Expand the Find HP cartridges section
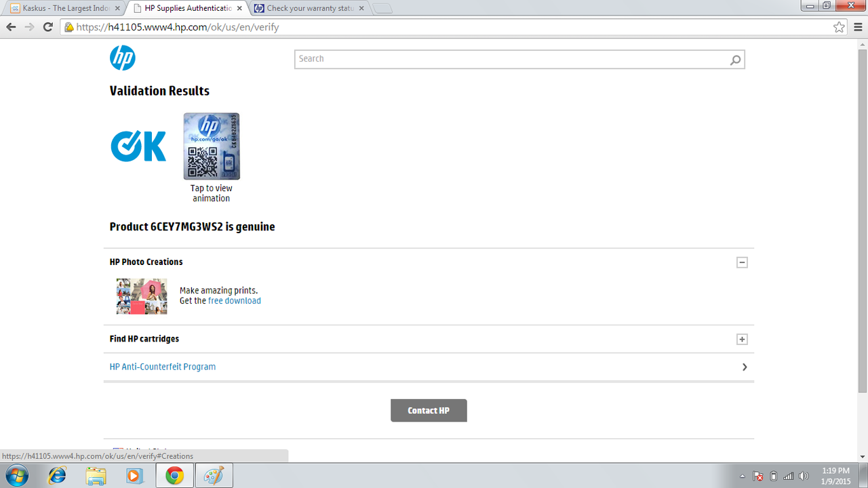Image resolution: width=868 pixels, height=488 pixels. [x=742, y=339]
